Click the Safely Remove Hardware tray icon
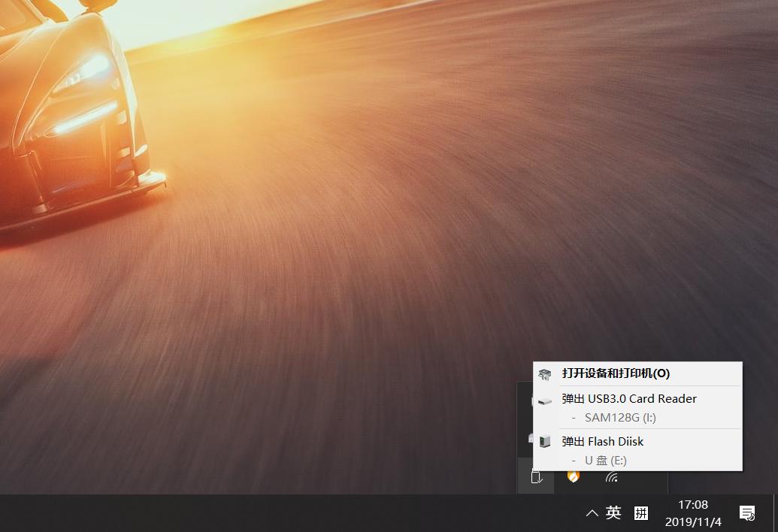This screenshot has width=778, height=532. point(536,477)
